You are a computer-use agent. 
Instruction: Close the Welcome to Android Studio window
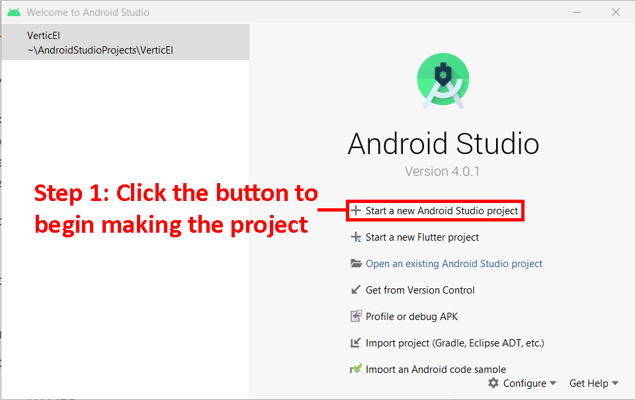616,12
